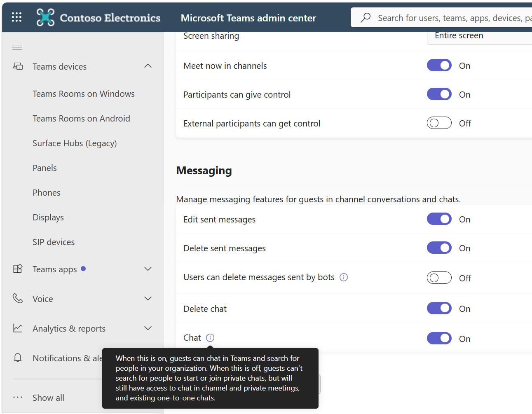The image size is (532, 414).
Task: Turn off the Delete chat toggle
Action: [439, 309]
